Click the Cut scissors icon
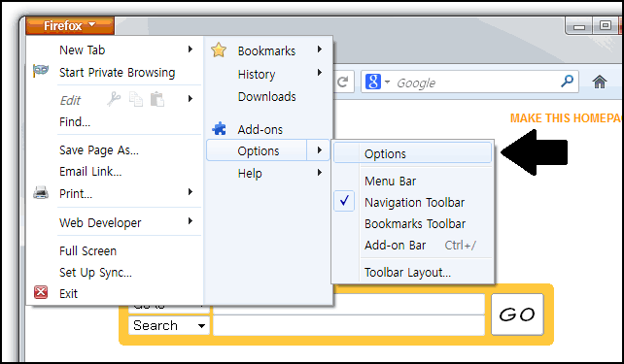Image resolution: width=624 pixels, height=364 pixels. [x=114, y=99]
